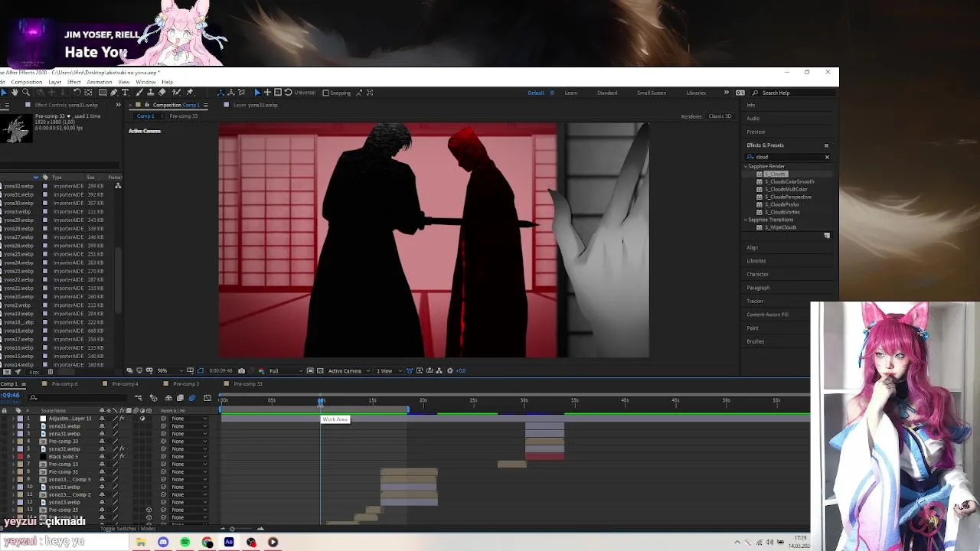
Task: Switch to Pre-comp 4 timeline tab
Action: click(125, 384)
